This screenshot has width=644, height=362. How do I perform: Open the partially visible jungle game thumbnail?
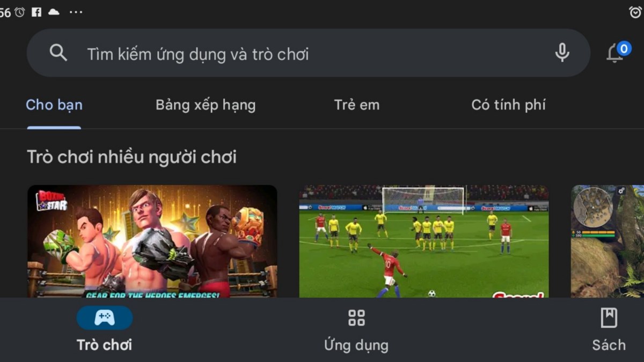click(608, 241)
